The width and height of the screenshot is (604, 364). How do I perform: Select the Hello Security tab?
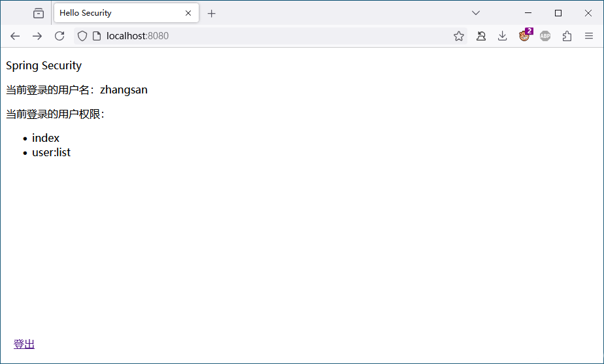[126, 13]
